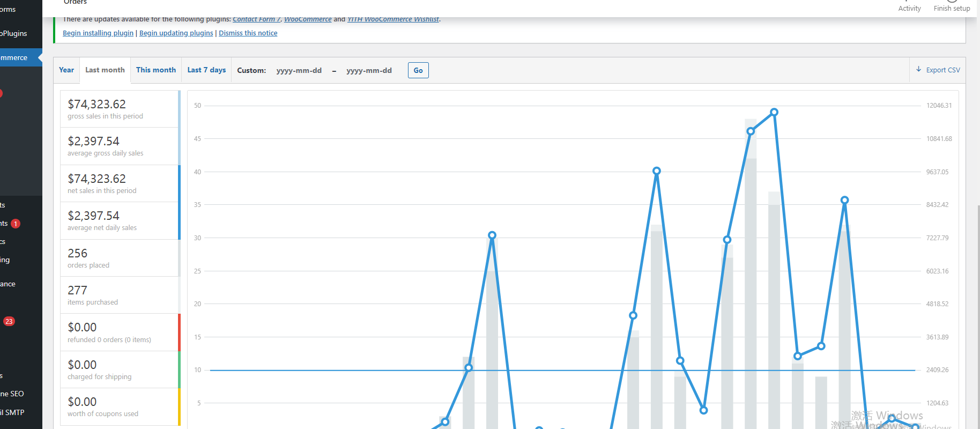Open the SEO sidebar menu item
Image resolution: width=980 pixels, height=429 pixels.
(x=21, y=394)
